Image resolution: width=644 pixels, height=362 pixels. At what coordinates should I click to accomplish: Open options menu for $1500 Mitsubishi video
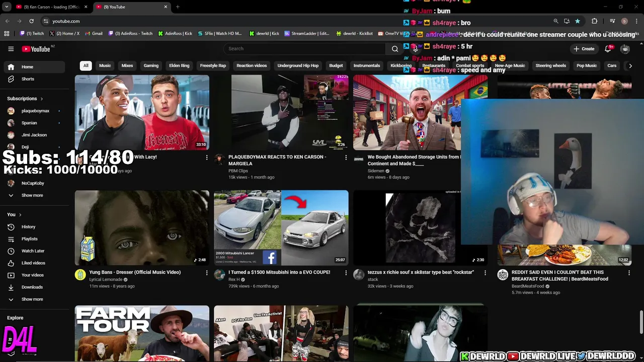pyautogui.click(x=346, y=273)
